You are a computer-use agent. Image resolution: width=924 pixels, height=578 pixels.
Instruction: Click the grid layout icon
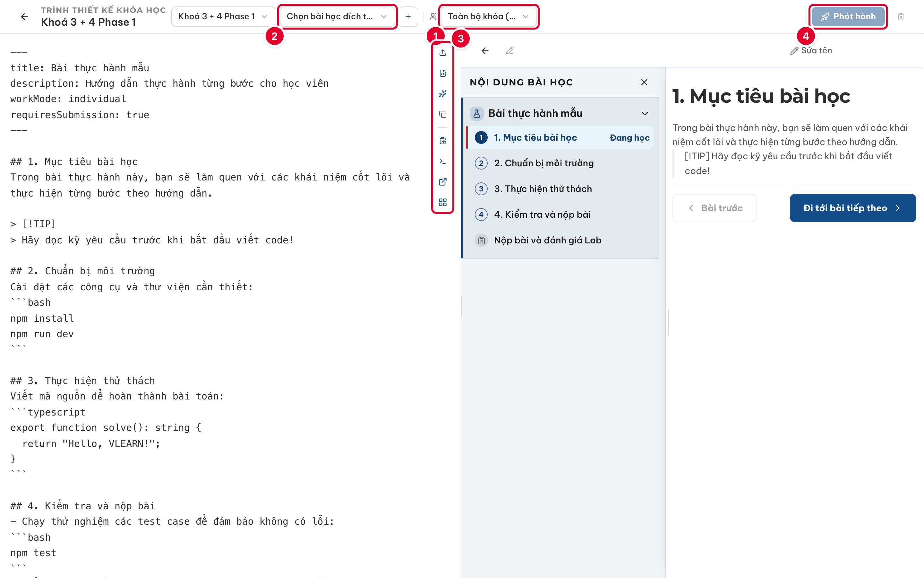442,202
